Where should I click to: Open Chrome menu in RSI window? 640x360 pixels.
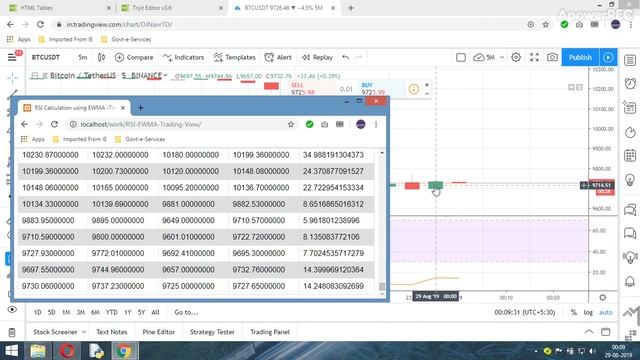(376, 124)
